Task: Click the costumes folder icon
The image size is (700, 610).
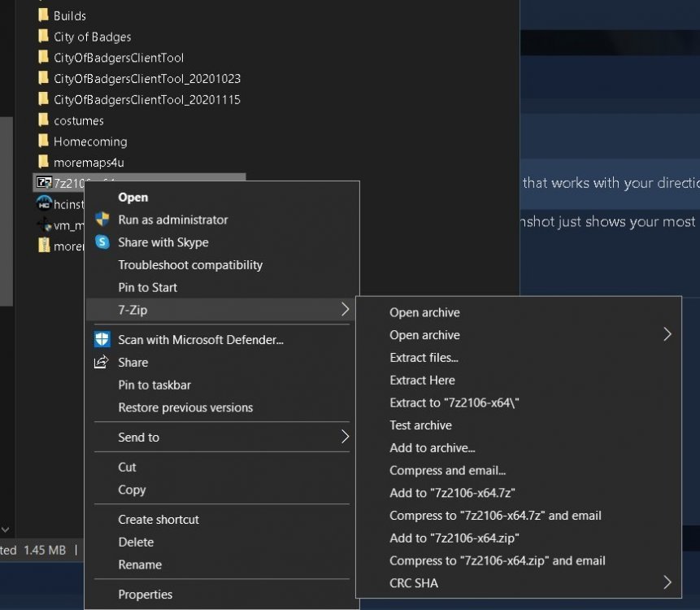Action: coord(44,120)
